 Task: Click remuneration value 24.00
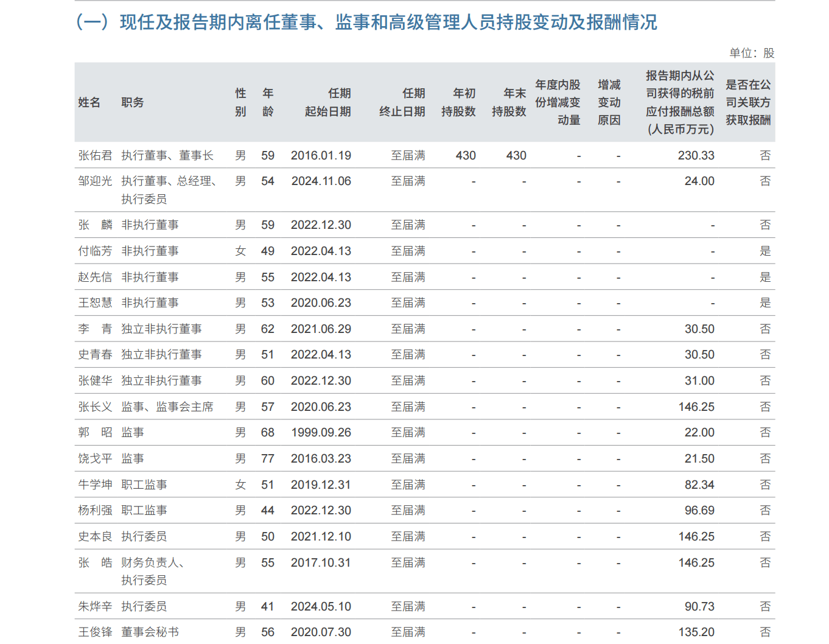pos(699,181)
